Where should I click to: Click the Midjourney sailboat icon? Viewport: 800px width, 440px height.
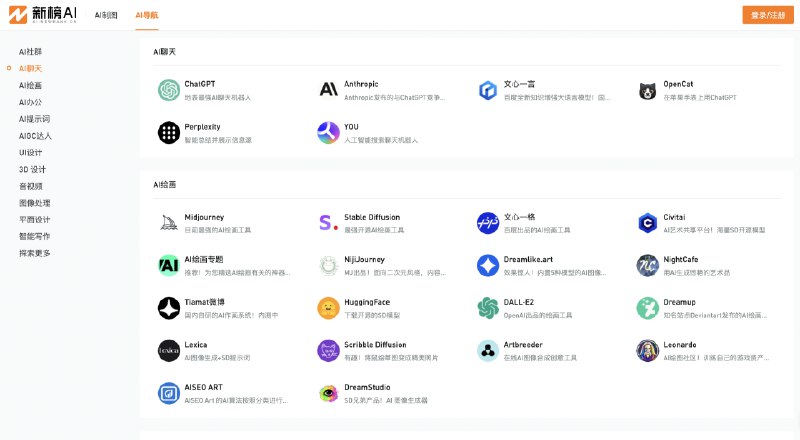pyautogui.click(x=169, y=223)
